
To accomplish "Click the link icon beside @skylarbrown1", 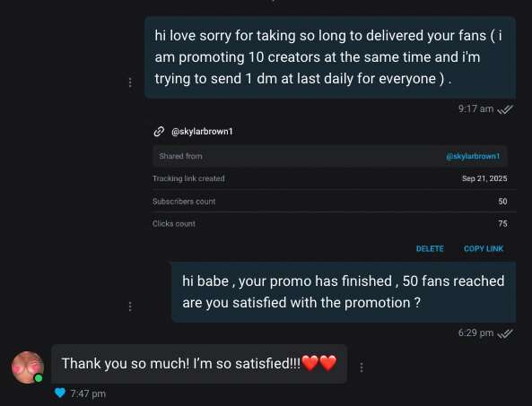I will tap(159, 132).
